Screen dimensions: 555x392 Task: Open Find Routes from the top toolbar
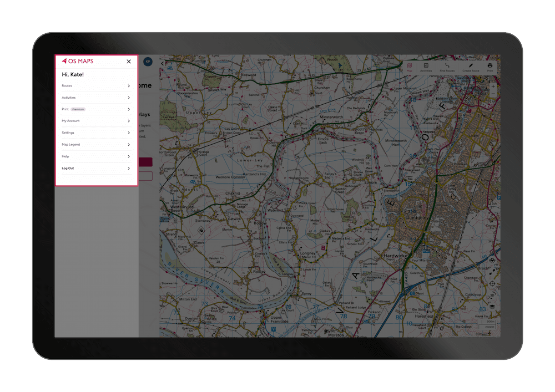pos(447,65)
